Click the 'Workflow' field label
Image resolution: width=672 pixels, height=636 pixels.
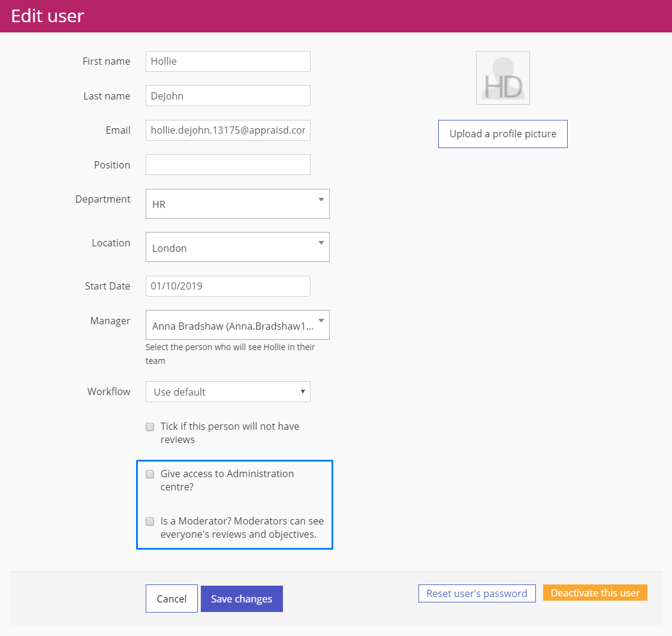(109, 391)
